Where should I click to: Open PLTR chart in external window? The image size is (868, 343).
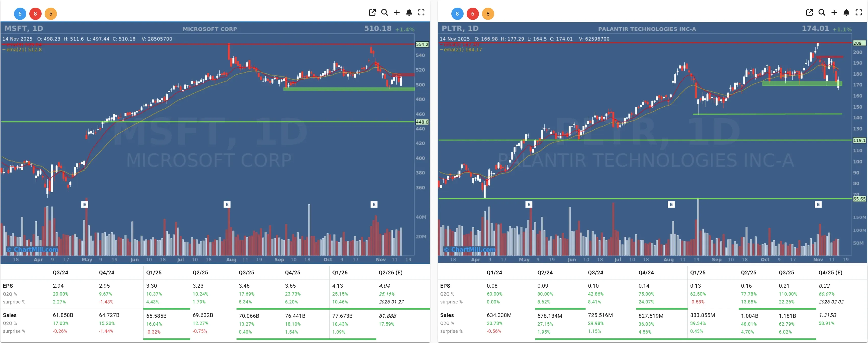coord(809,12)
